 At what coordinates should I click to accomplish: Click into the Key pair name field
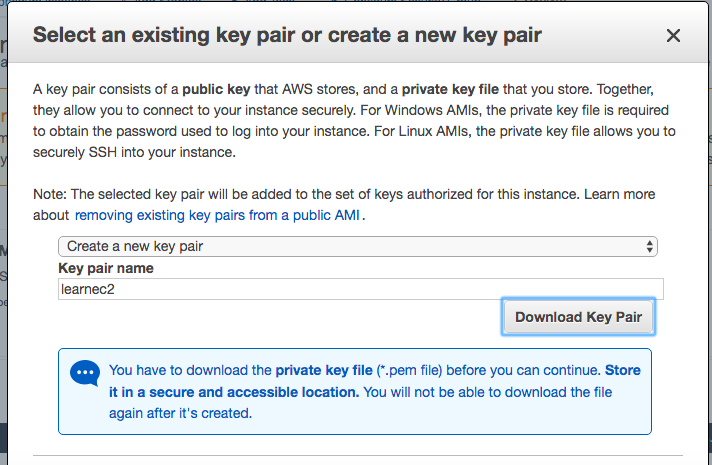click(360, 289)
